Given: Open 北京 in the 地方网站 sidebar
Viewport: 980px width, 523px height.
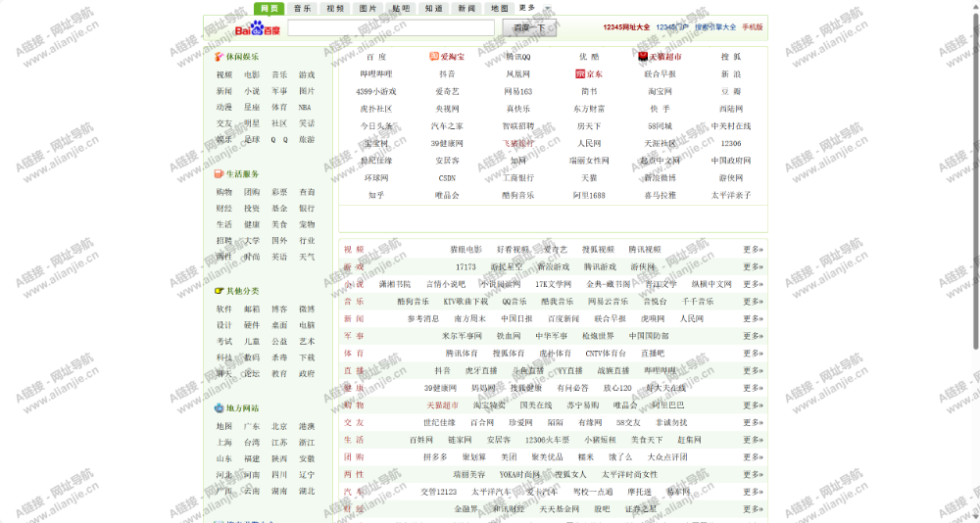Looking at the screenshot, I should tap(279, 427).
